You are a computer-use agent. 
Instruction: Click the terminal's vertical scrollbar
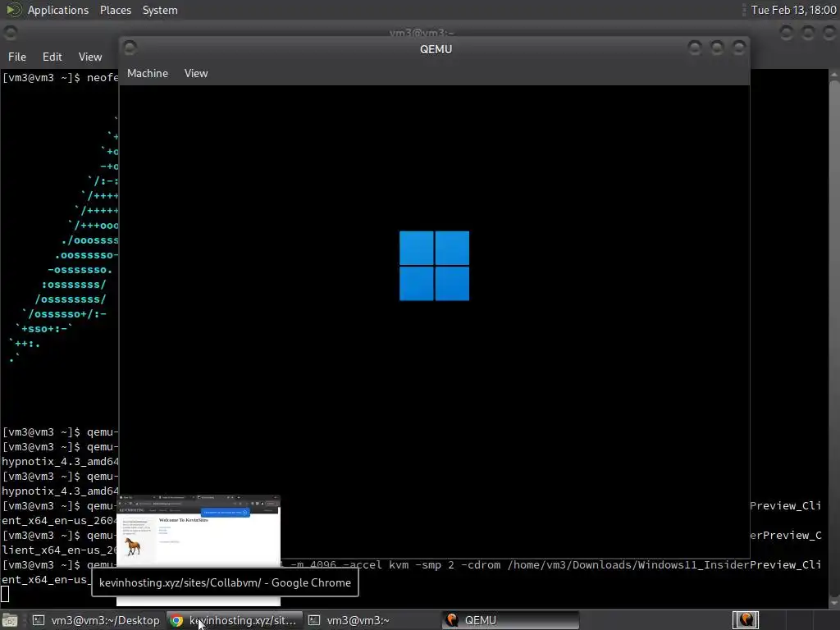(x=834, y=337)
